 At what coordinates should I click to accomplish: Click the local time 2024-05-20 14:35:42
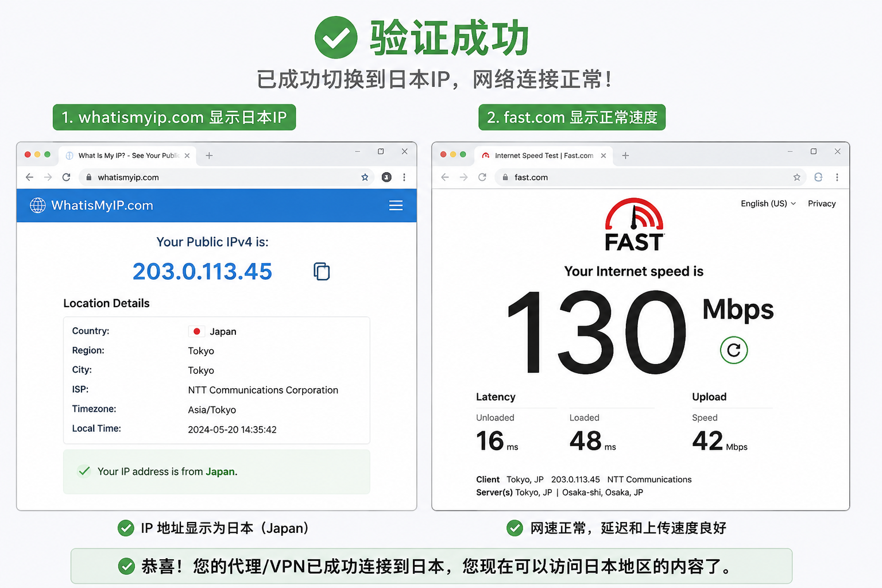pyautogui.click(x=232, y=430)
